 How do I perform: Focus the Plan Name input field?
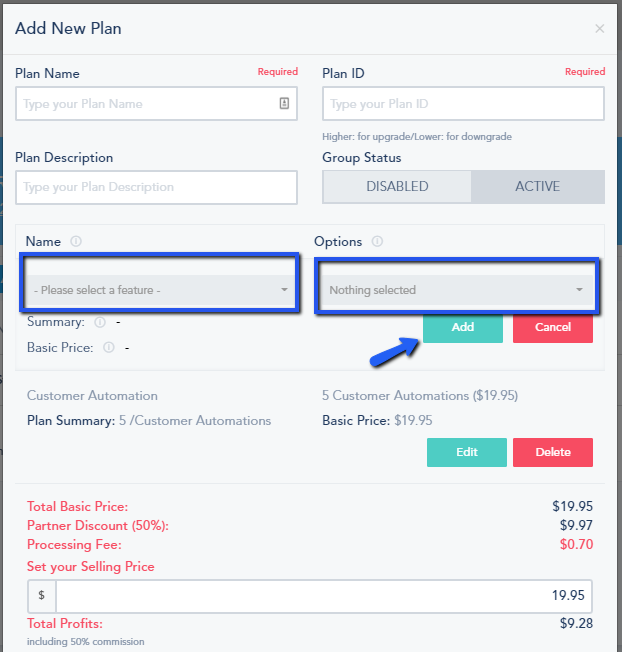pos(156,104)
